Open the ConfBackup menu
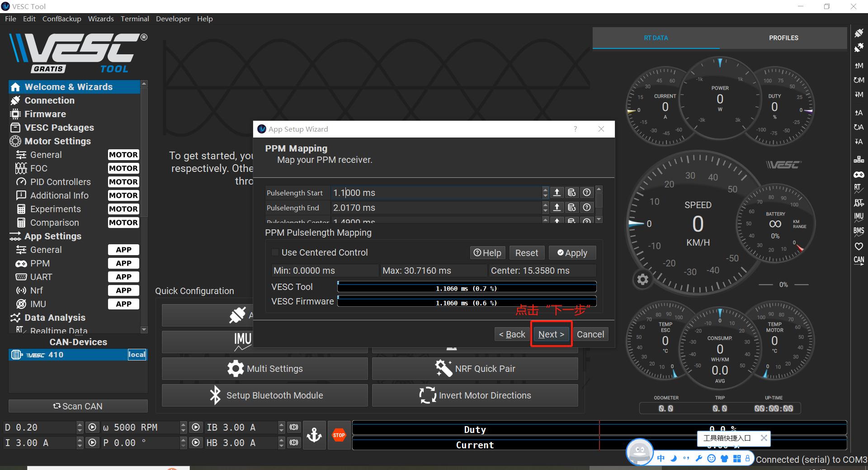 (x=61, y=19)
